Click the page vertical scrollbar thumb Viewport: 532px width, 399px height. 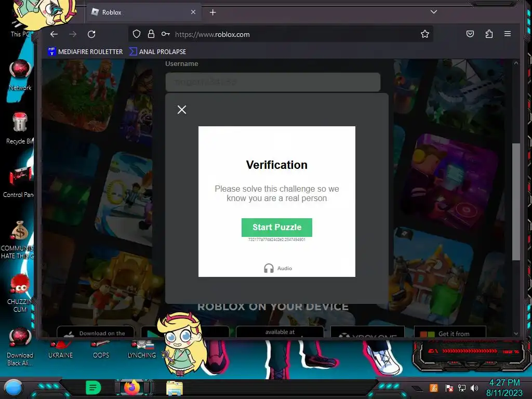click(x=516, y=202)
